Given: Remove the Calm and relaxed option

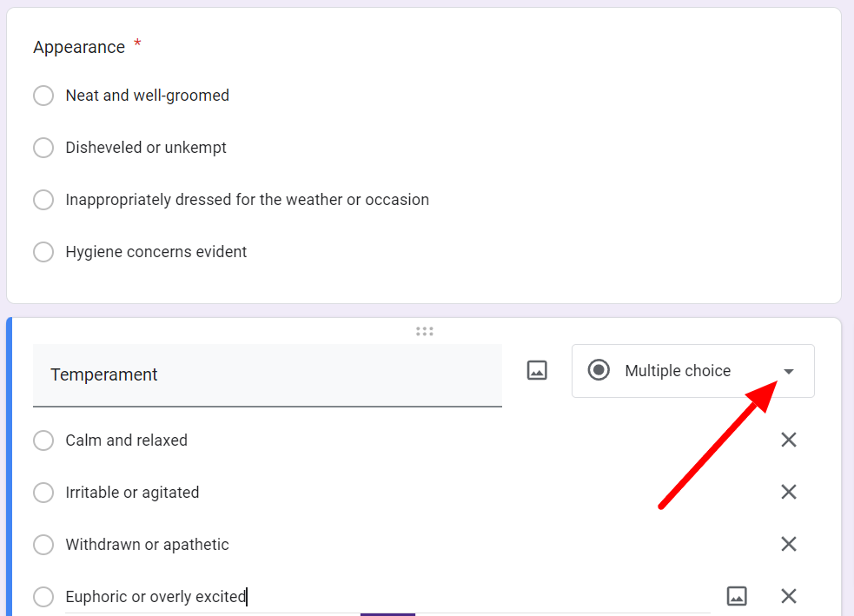Looking at the screenshot, I should (789, 440).
